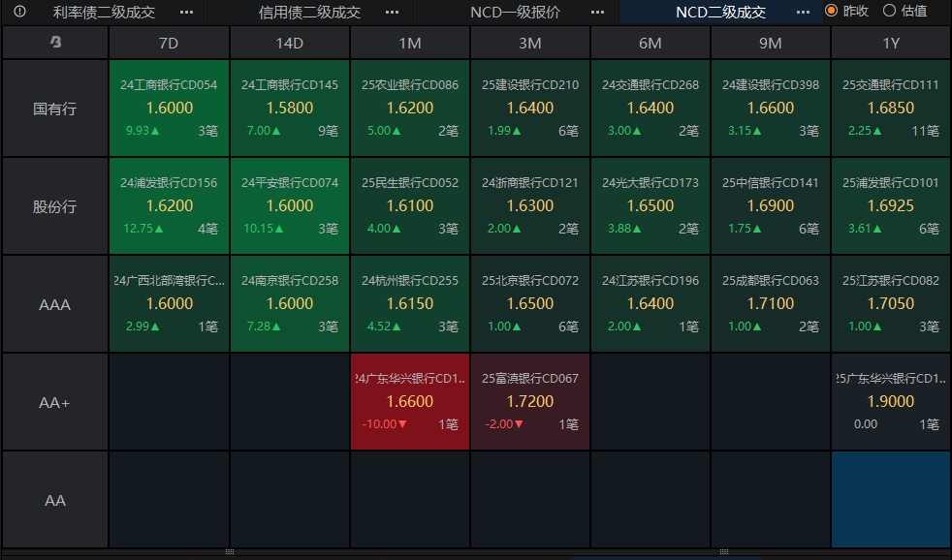Open the 25中信银行CD141 cell

[x=771, y=206]
